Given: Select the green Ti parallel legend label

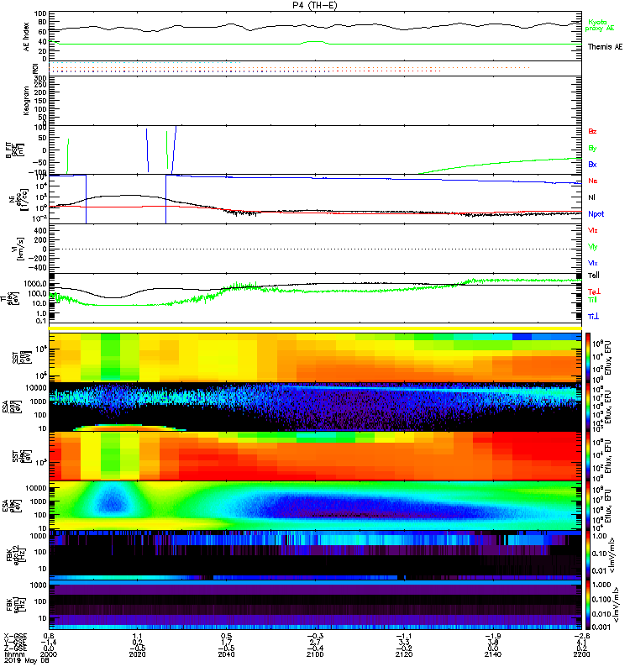Looking at the screenshot, I should pyautogui.click(x=592, y=300).
